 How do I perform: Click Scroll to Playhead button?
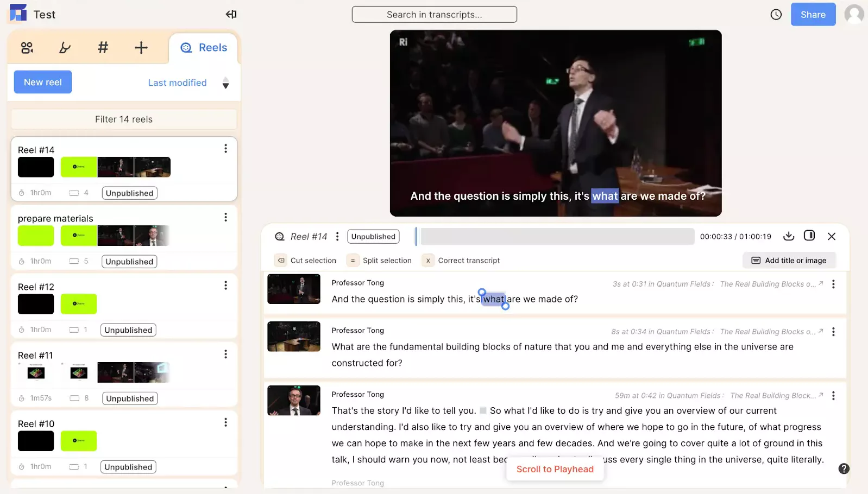[555, 469]
